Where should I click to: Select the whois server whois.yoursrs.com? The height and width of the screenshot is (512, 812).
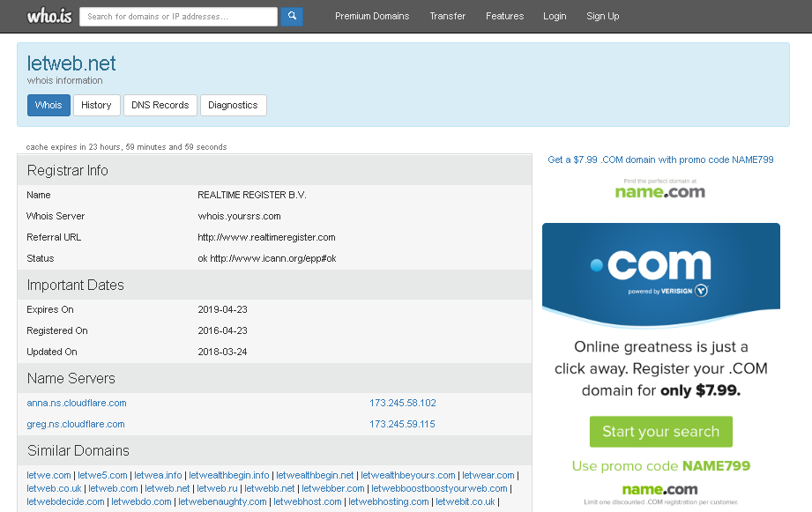[x=239, y=217]
